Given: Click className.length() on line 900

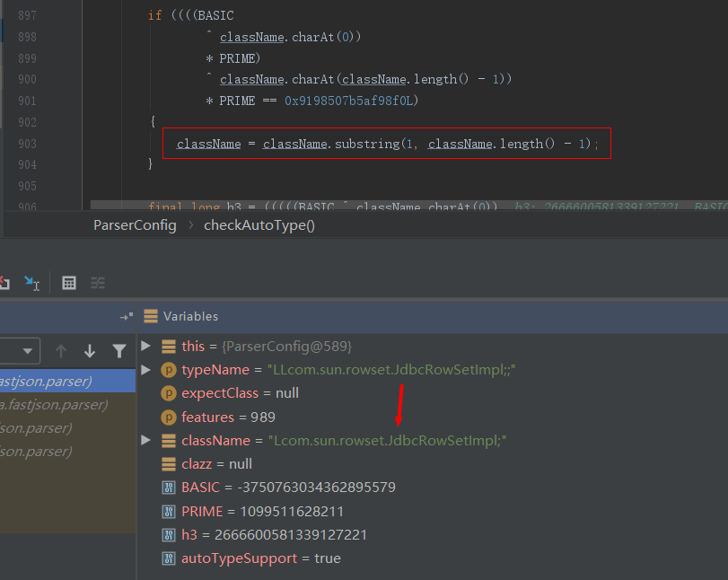Looking at the screenshot, I should (405, 79).
